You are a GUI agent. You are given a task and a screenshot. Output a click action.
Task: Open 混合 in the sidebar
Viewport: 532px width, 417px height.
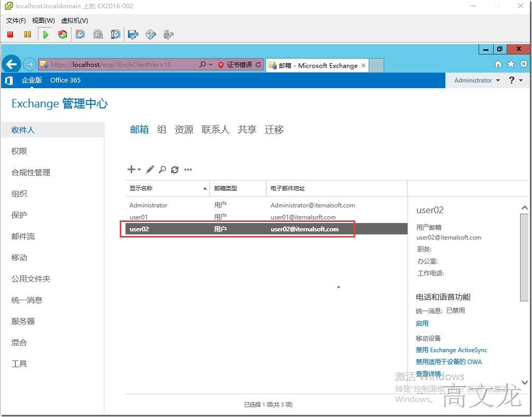[19, 342]
